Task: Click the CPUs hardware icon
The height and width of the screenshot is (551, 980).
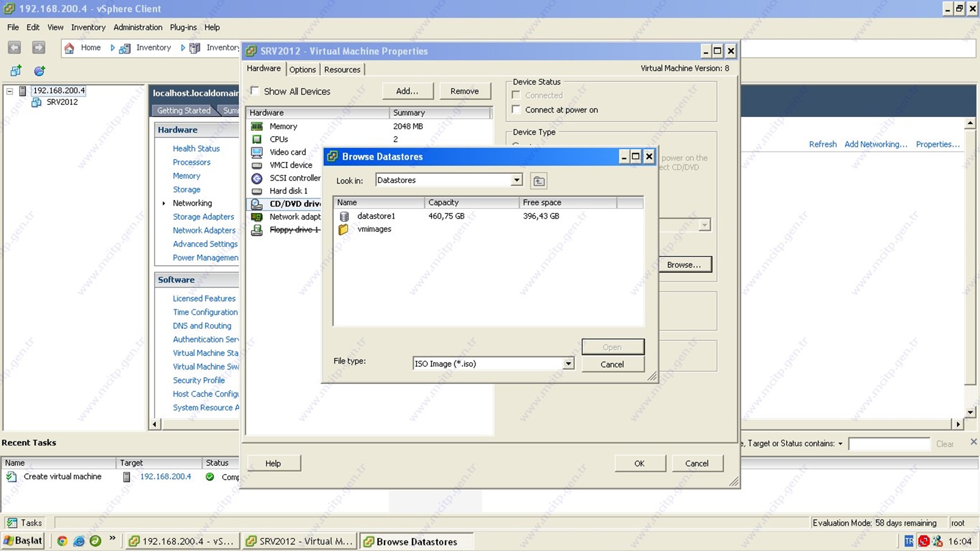Action: pyautogui.click(x=257, y=139)
